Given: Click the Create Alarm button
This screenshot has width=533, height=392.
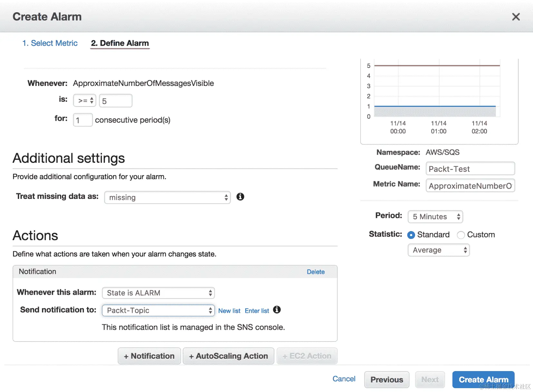Looking at the screenshot, I should tap(483, 380).
